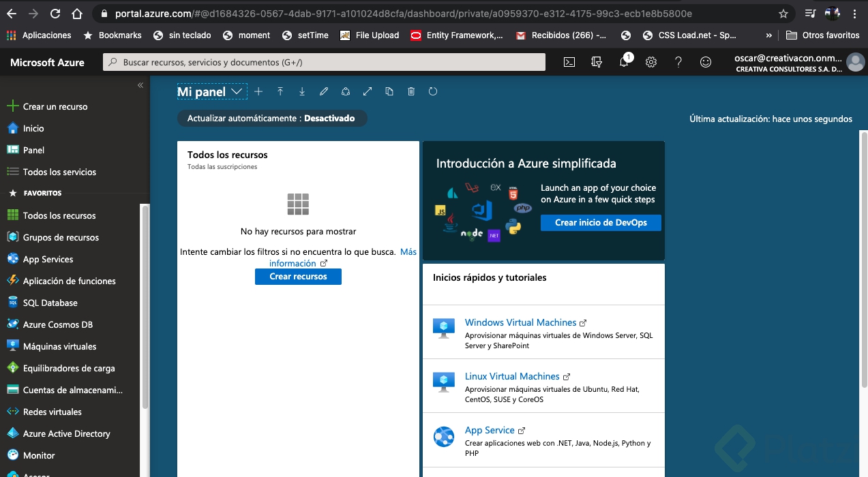Open Cuentas de almacenamiento in the sidebar

point(72,390)
